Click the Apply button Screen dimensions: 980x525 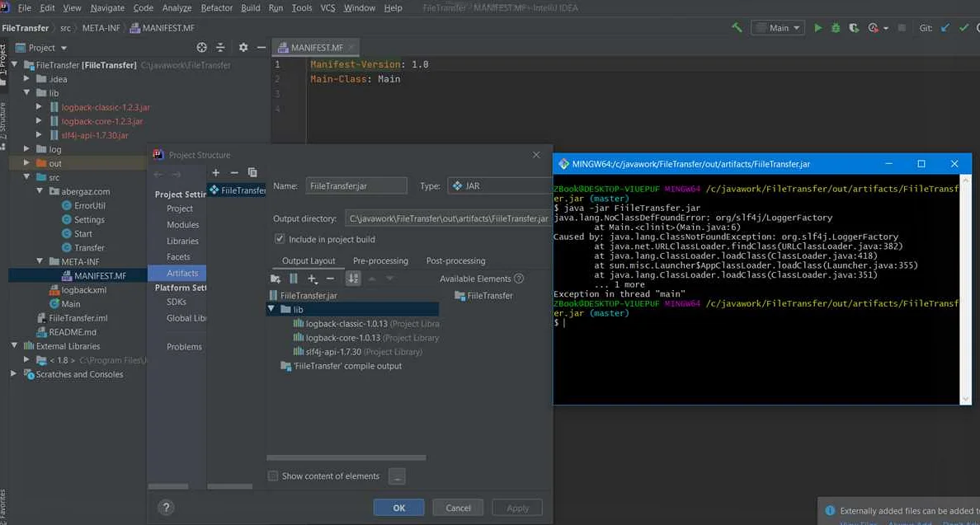516,507
